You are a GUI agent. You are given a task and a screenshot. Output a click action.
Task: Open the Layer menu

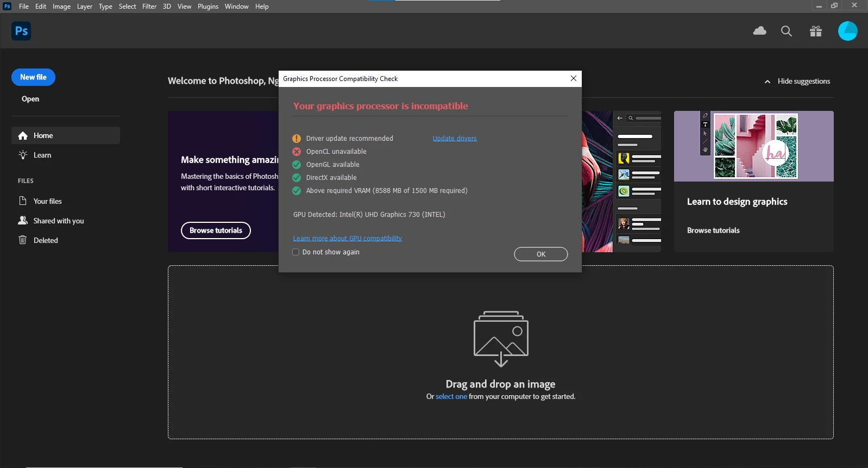tap(85, 7)
